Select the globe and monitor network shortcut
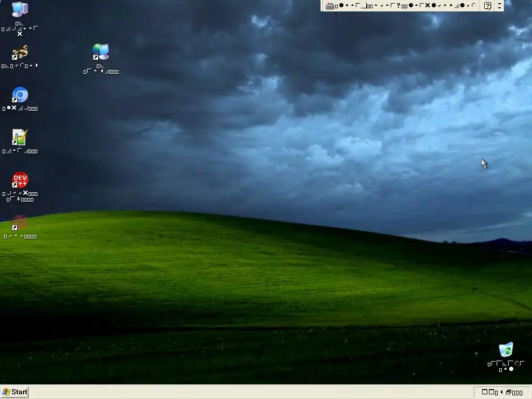 tap(101, 52)
